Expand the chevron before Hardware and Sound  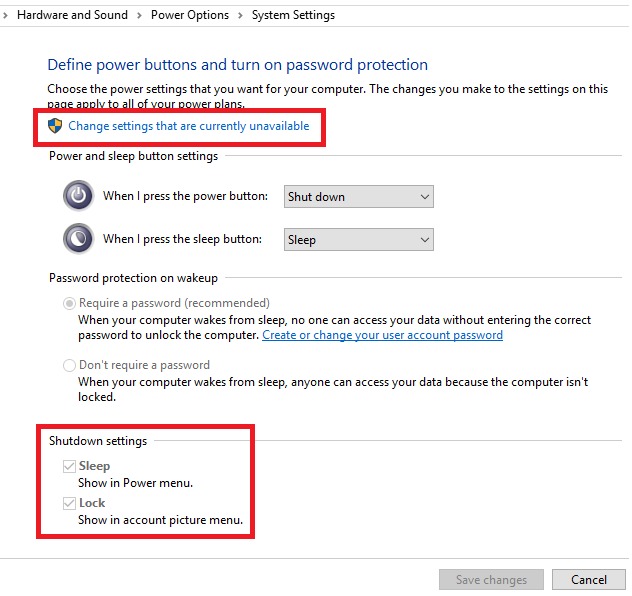point(7,15)
